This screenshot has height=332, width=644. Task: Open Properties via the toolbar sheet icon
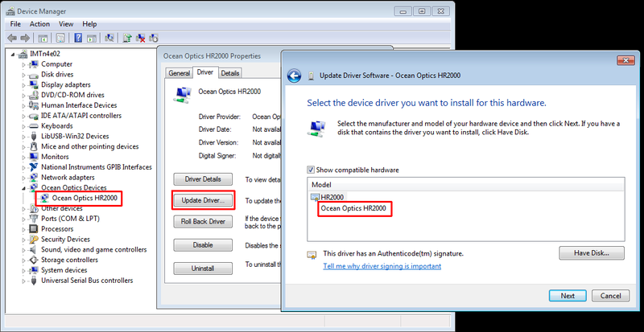(x=60, y=38)
